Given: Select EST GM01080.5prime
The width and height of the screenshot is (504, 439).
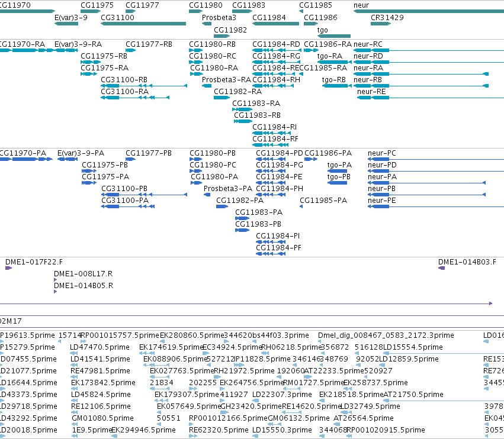Looking at the screenshot, I should pos(102,418).
